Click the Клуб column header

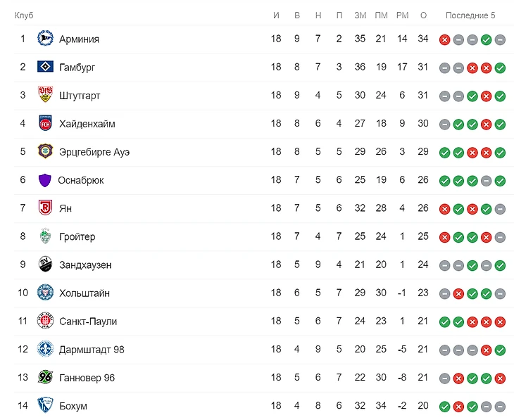point(24,15)
